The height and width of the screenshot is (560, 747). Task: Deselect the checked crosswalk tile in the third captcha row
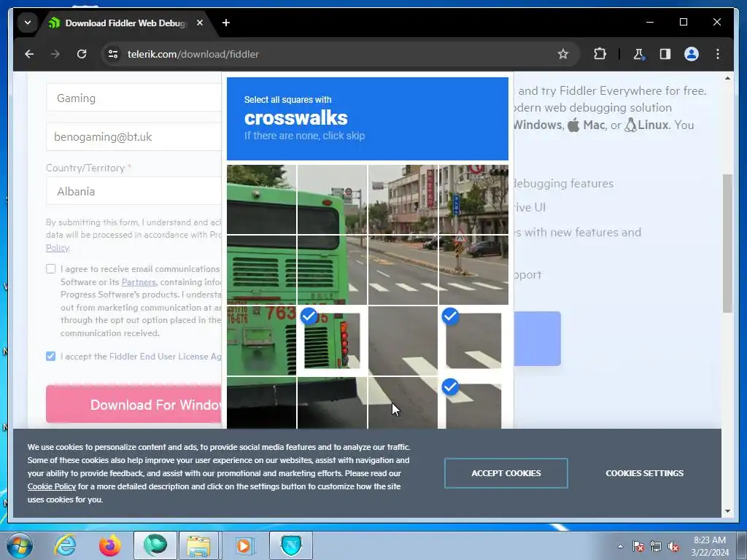(x=473, y=341)
